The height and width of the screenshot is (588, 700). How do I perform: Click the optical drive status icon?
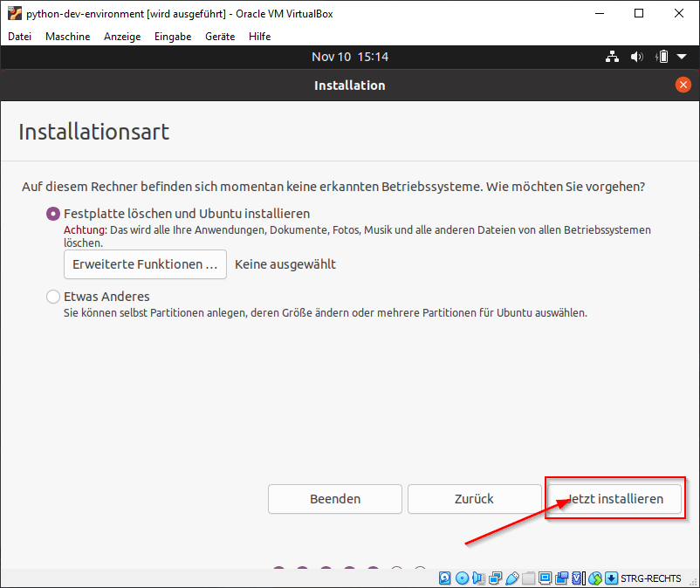461,578
